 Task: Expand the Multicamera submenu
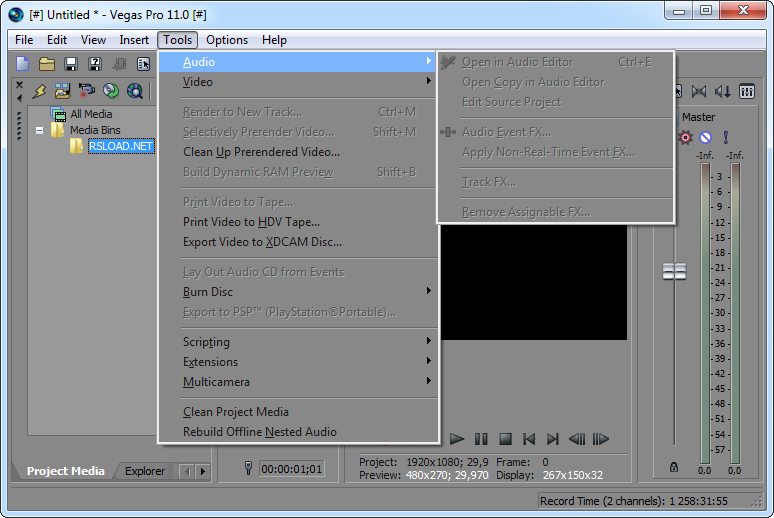[299, 381]
